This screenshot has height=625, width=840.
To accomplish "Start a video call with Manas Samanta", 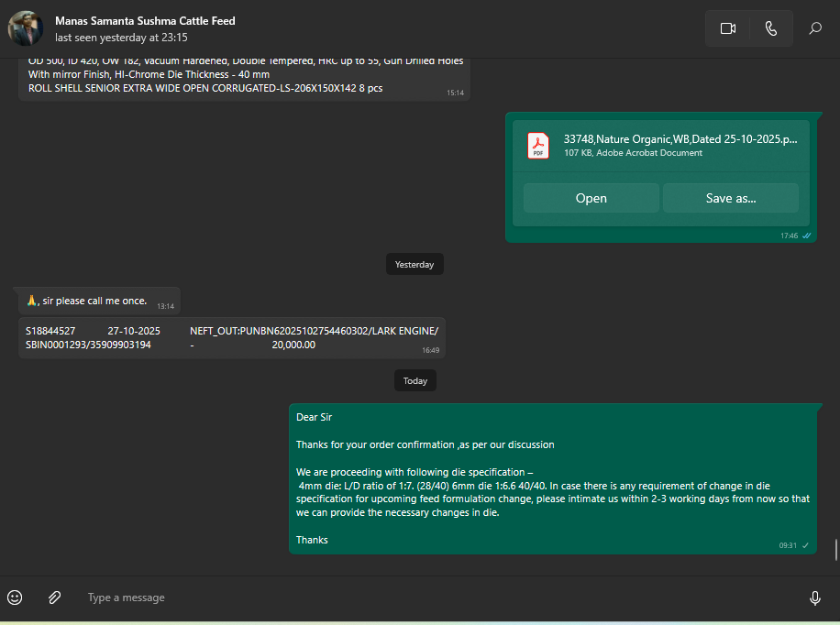I will pos(728,28).
